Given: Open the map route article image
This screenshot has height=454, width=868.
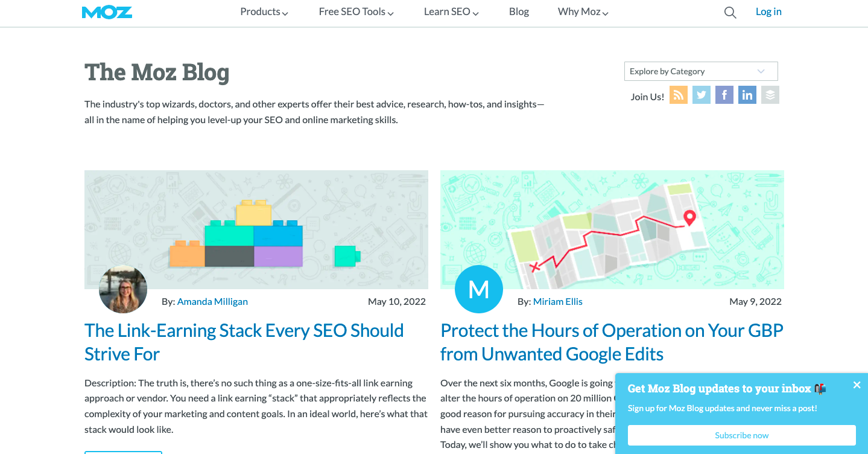Looking at the screenshot, I should pos(612,229).
